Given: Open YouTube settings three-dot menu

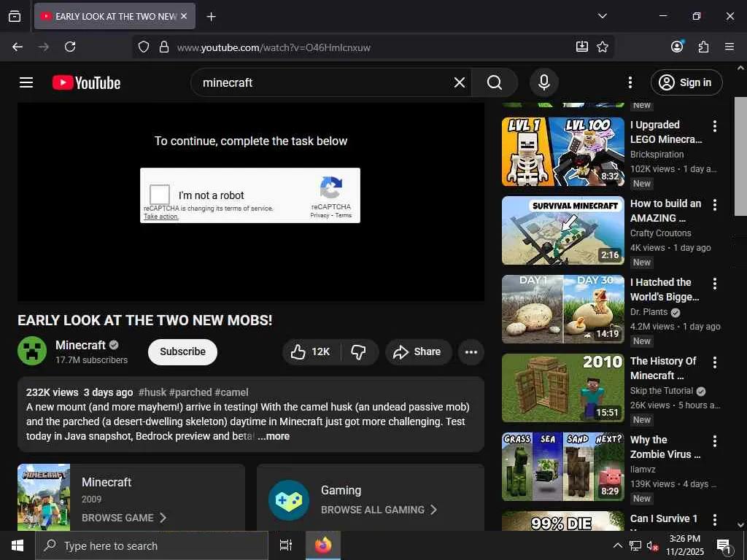Looking at the screenshot, I should pyautogui.click(x=630, y=82).
